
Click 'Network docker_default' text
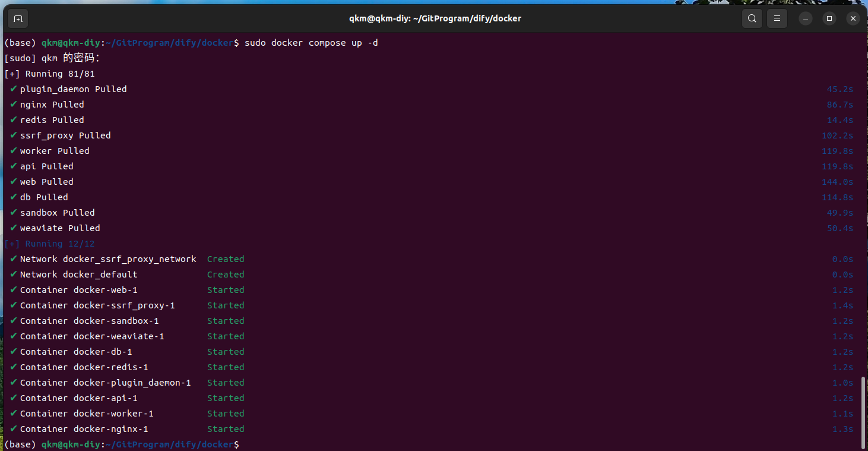[x=79, y=275]
